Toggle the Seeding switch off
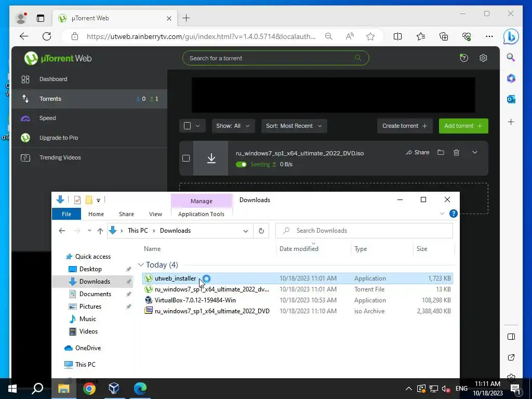This screenshot has width=532, height=399. 241,164
